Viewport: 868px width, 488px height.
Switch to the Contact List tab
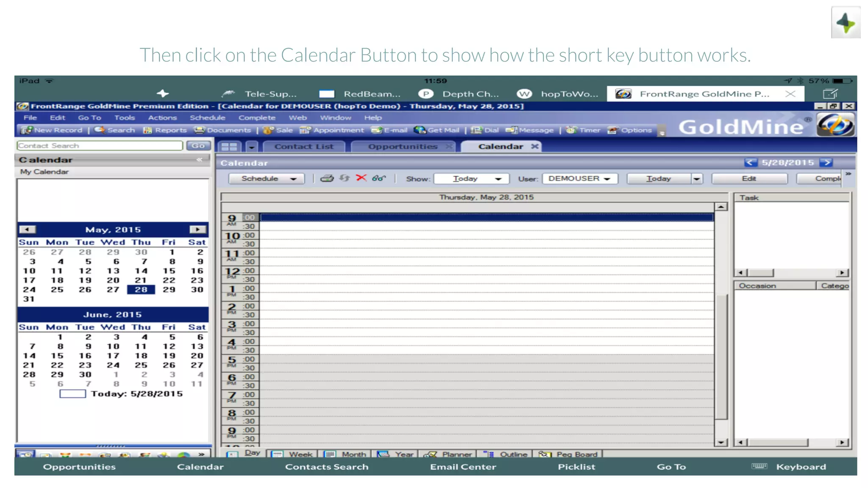pos(304,147)
